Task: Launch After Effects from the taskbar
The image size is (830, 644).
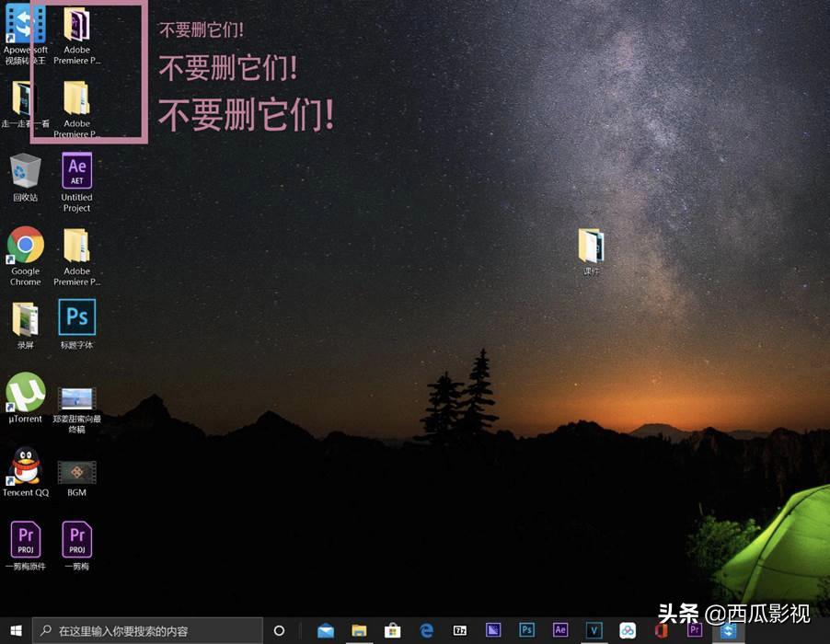Action: click(561, 630)
